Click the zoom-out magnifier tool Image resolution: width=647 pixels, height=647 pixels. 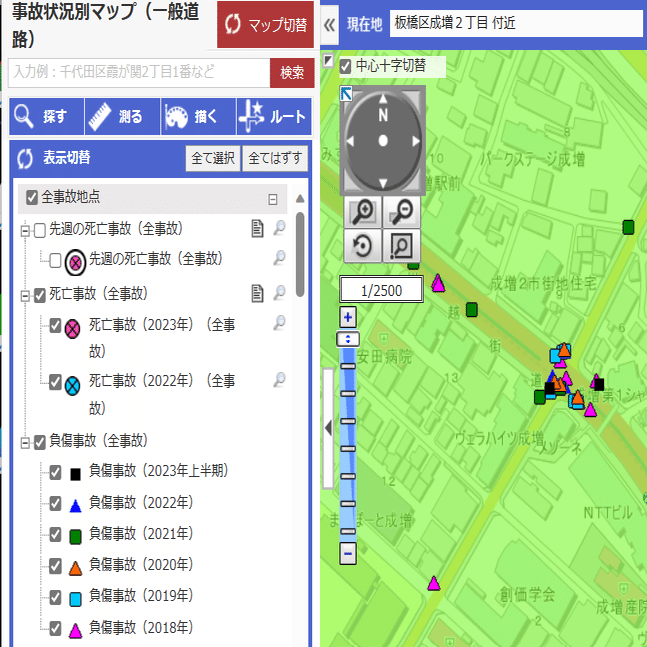(x=401, y=212)
